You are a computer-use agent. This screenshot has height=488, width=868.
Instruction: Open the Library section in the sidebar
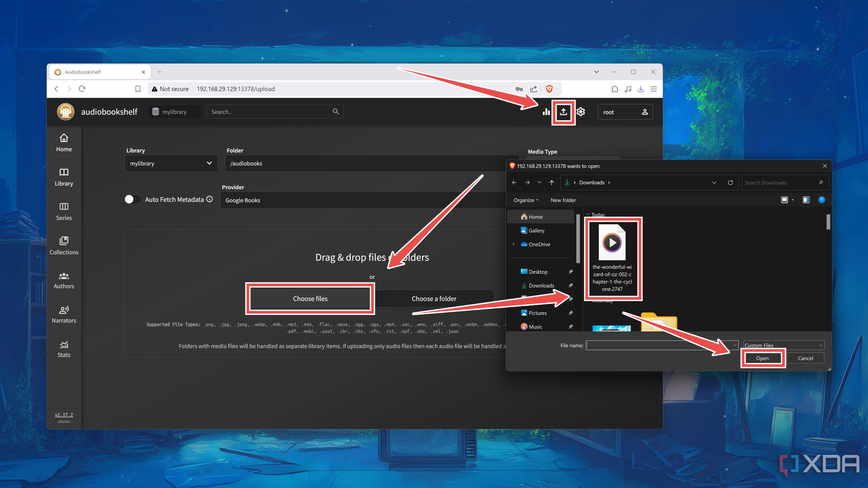(64, 176)
